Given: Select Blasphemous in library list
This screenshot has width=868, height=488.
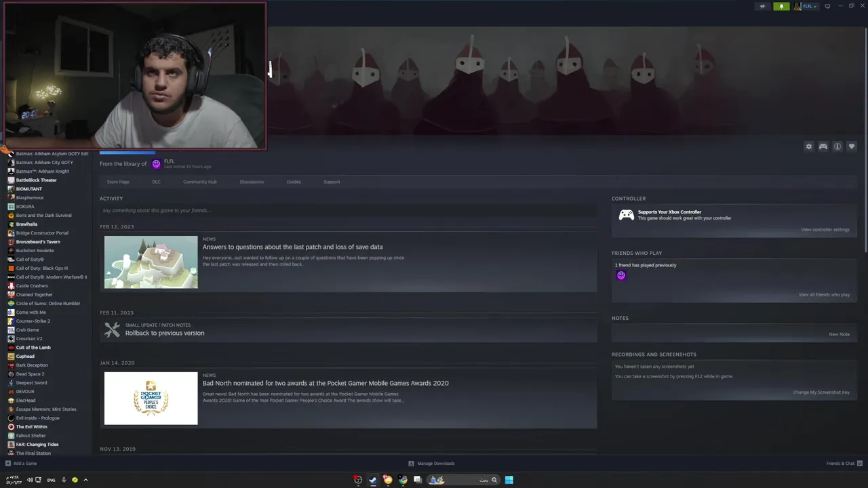Looking at the screenshot, I should coord(30,198).
